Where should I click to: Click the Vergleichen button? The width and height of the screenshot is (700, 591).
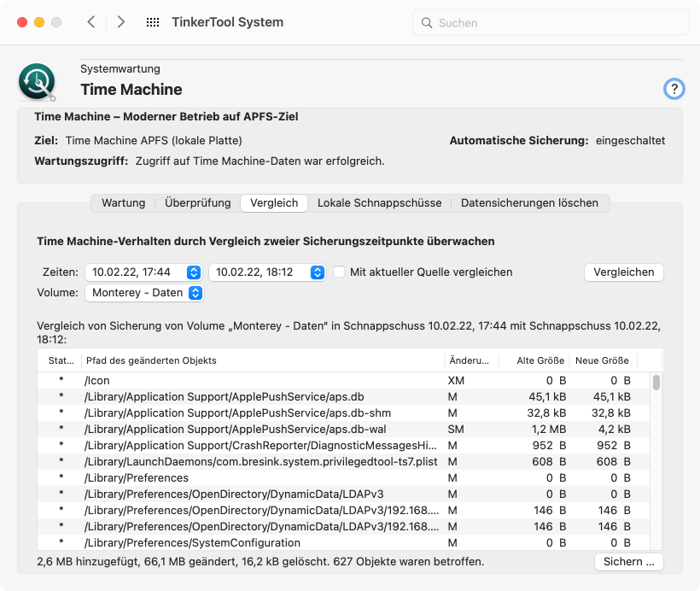(x=624, y=272)
